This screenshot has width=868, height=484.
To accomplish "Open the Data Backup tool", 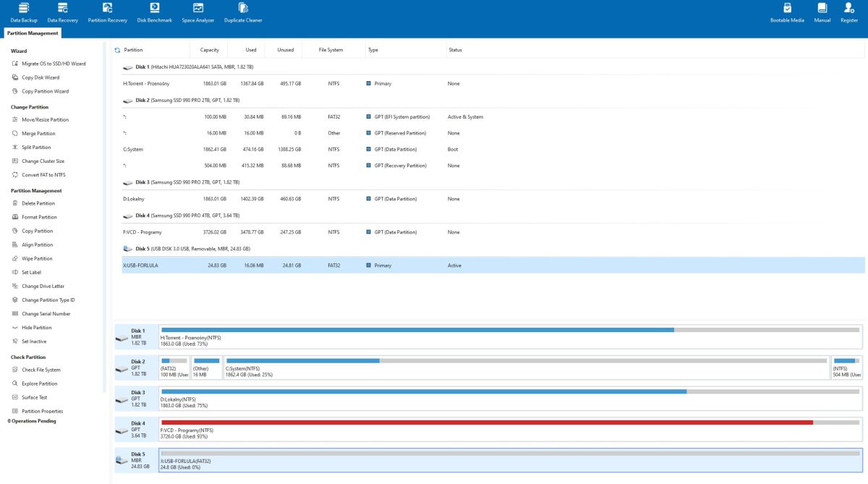I will click(24, 12).
